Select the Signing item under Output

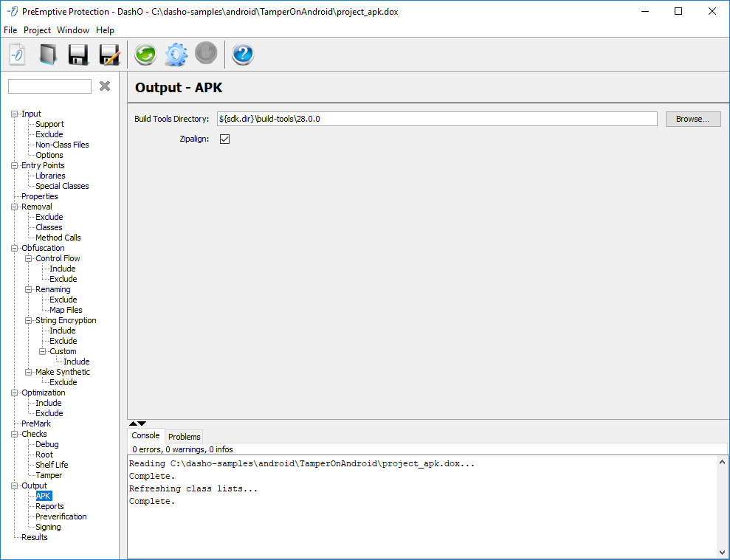point(48,527)
